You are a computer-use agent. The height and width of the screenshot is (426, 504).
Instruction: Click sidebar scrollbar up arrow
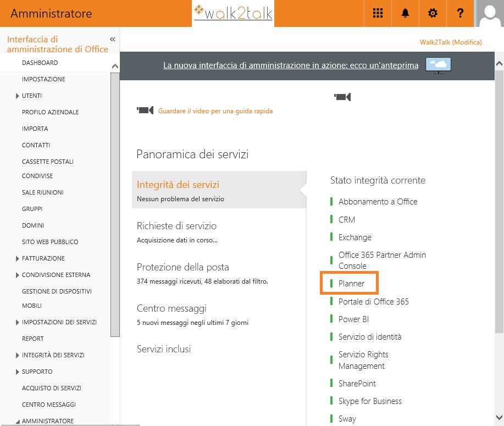pos(115,66)
